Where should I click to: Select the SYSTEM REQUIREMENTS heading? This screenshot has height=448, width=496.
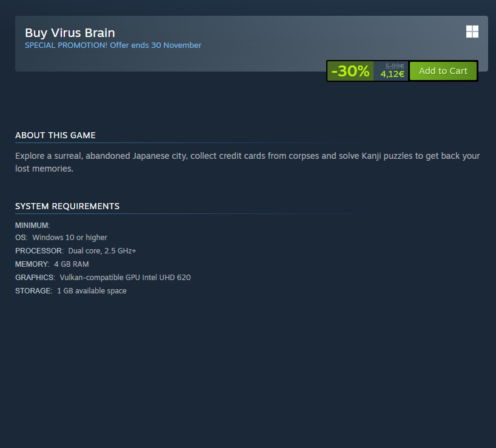click(67, 206)
